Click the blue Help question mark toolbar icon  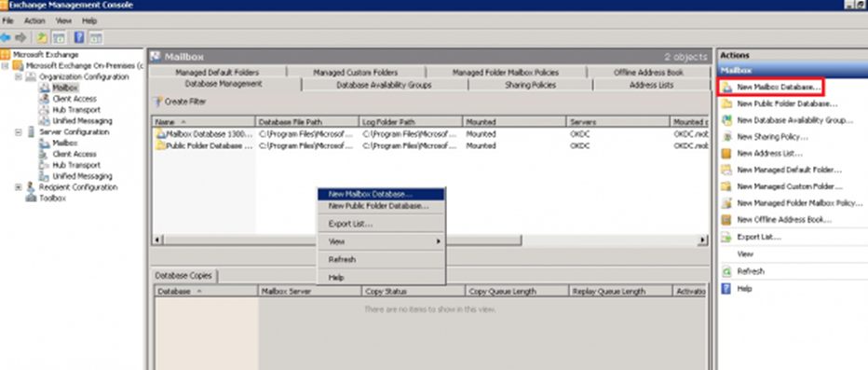click(x=79, y=37)
